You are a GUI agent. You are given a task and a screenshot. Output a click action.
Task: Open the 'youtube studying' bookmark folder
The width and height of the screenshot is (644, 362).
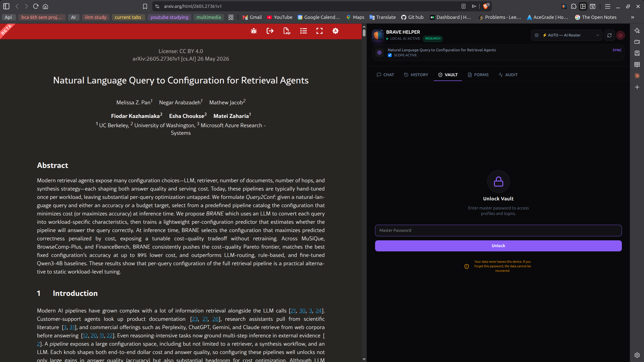(x=169, y=17)
